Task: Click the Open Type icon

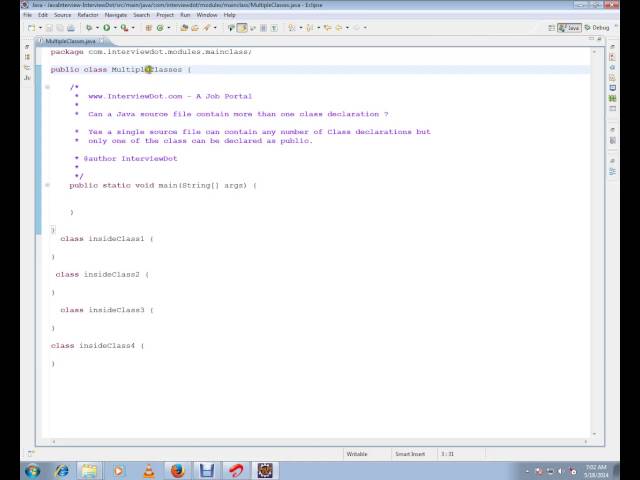Action: (184, 28)
